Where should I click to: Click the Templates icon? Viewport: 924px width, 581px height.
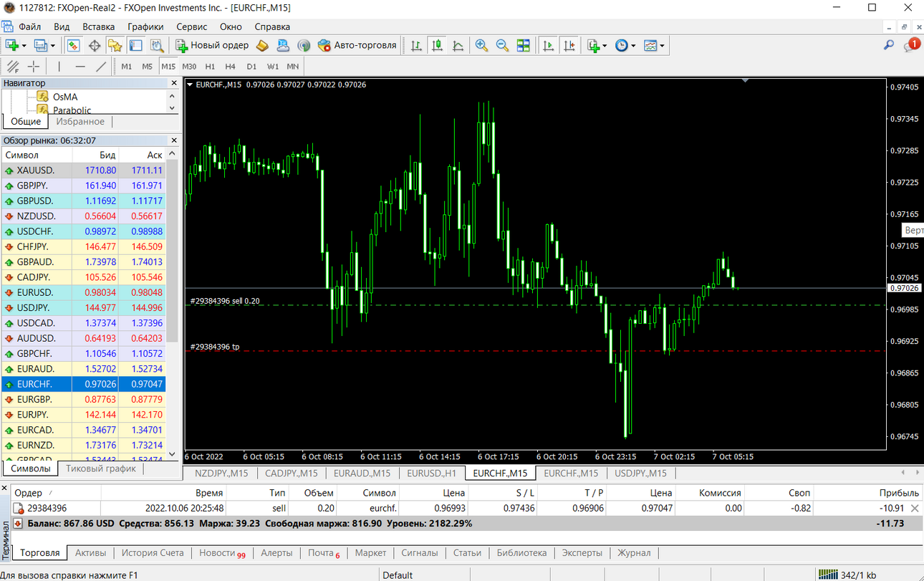(650, 45)
